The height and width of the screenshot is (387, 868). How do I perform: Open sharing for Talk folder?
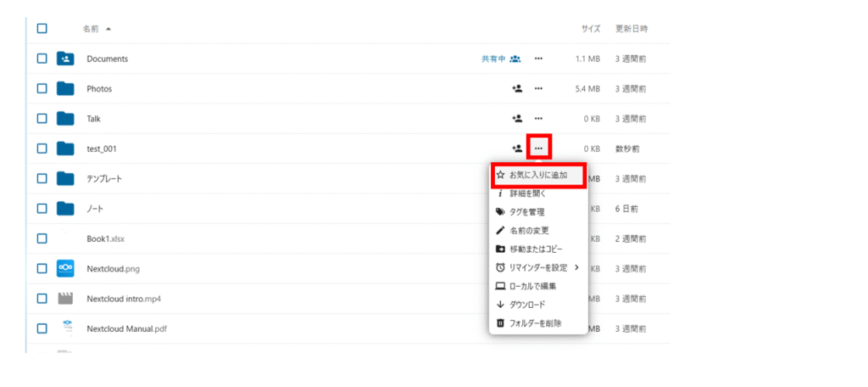516,119
